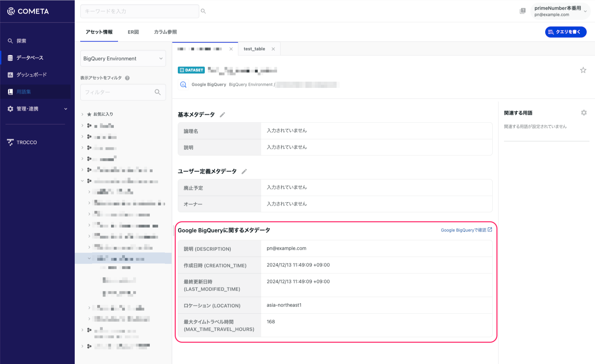This screenshot has width=595, height=364.
Task: Click the 廃止予定 value cell
Action: pyautogui.click(x=376, y=188)
